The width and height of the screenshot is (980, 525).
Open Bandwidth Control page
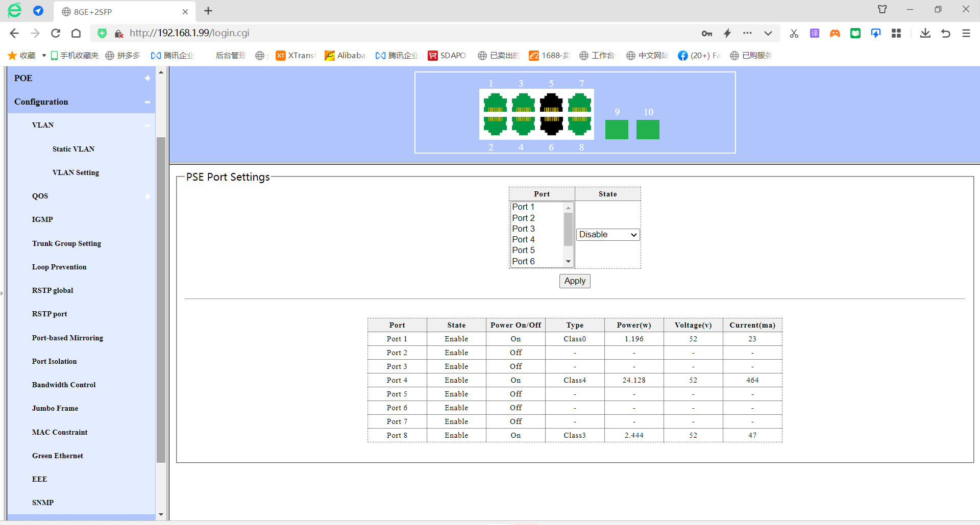pos(64,385)
